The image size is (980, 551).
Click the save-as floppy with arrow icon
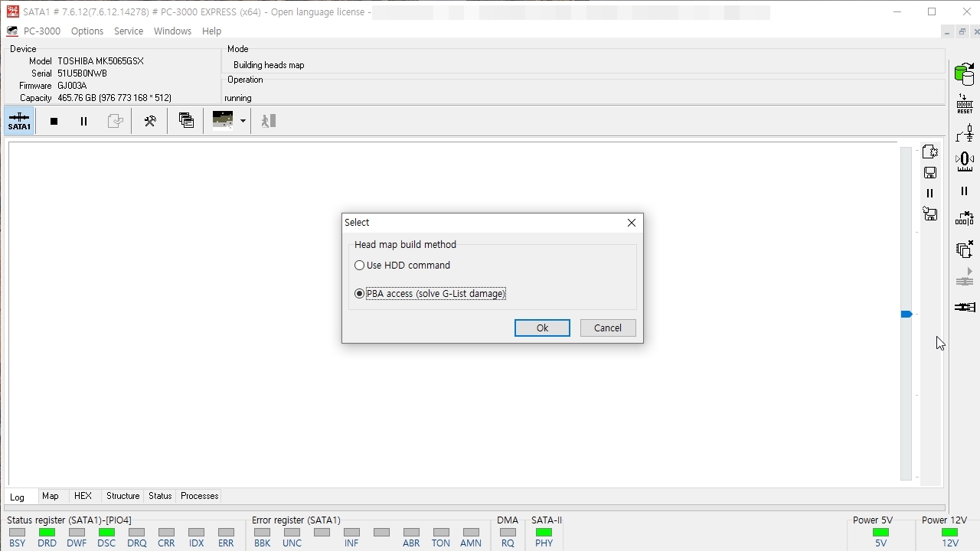tap(930, 214)
